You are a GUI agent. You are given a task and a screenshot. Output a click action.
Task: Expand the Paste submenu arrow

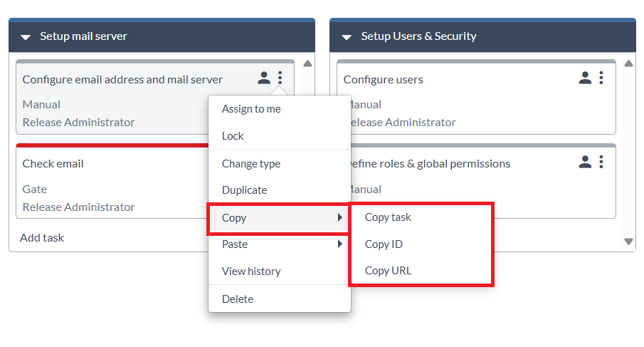[340, 244]
